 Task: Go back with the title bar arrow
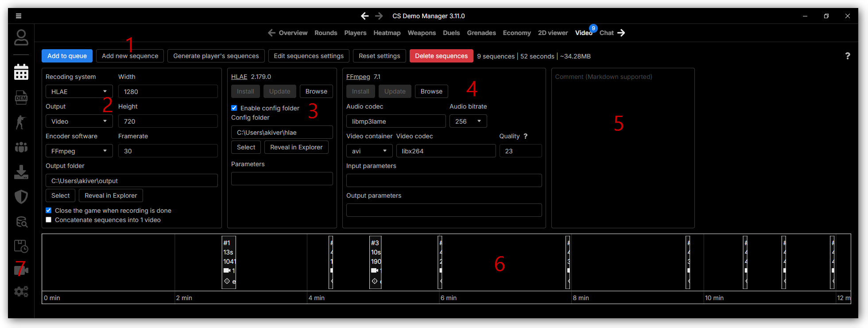pos(364,16)
